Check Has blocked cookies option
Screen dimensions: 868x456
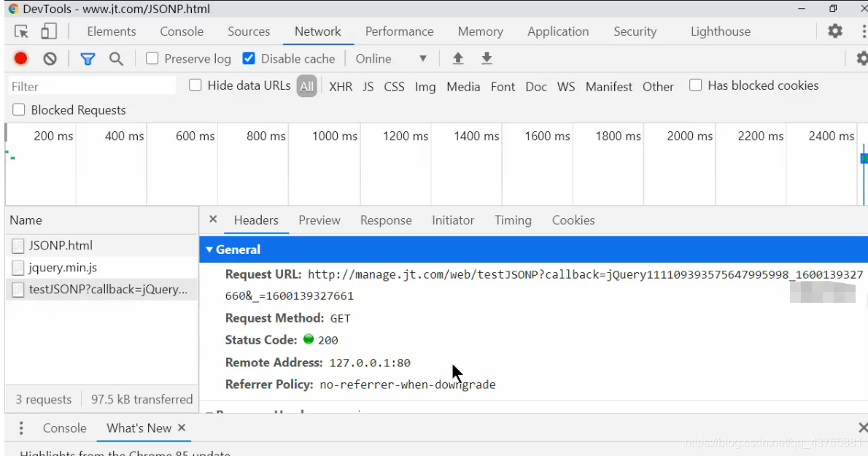[695, 85]
